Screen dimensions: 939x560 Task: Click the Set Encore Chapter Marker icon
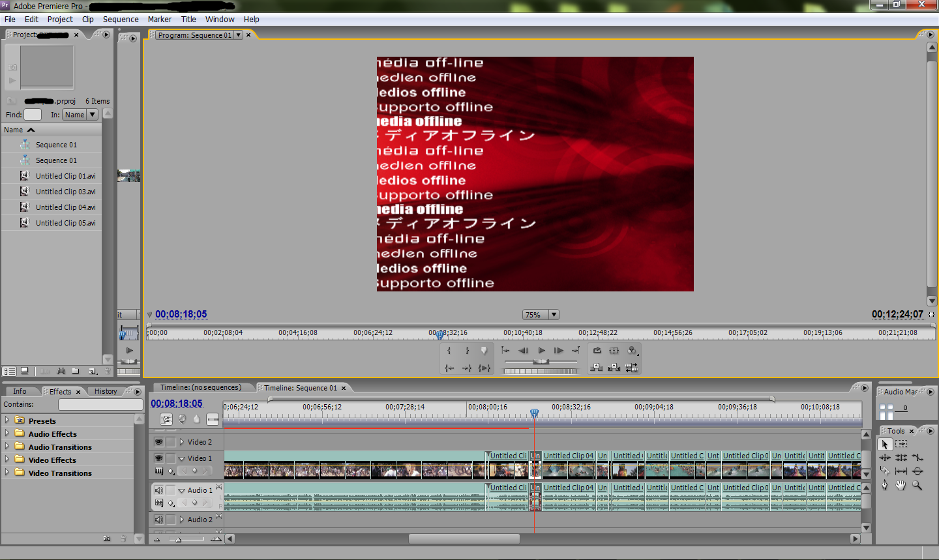coord(183,419)
